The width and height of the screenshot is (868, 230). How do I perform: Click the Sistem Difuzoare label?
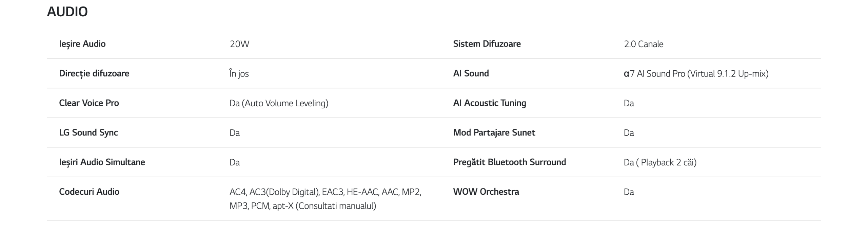[487, 44]
